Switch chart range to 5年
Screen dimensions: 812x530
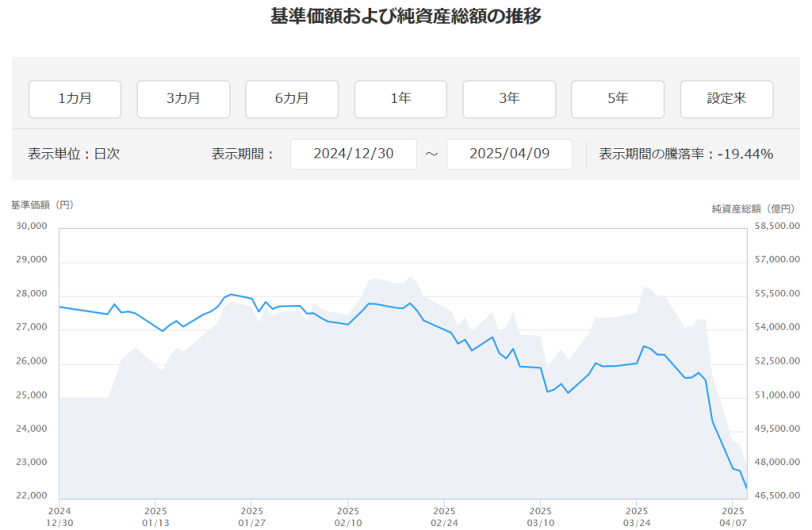[618, 99]
